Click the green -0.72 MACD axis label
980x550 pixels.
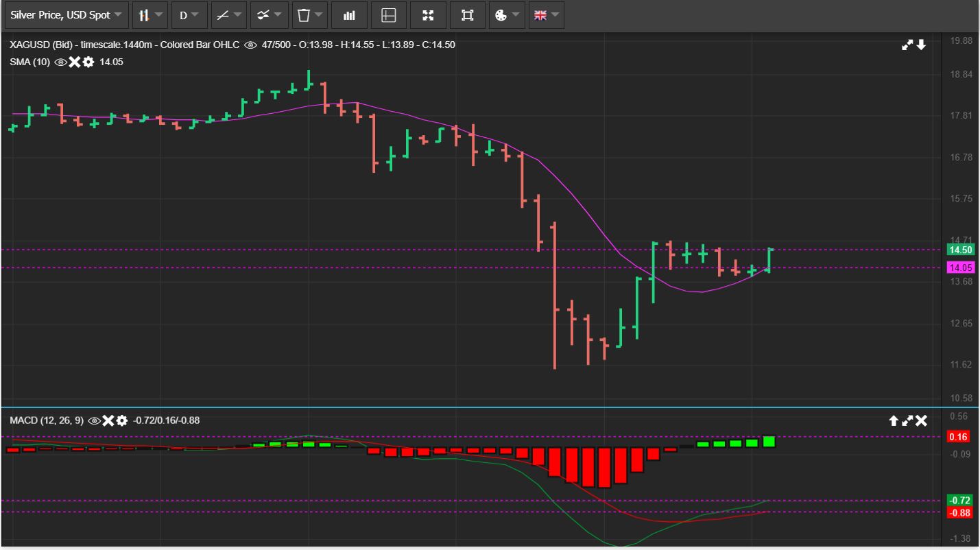[x=958, y=500]
